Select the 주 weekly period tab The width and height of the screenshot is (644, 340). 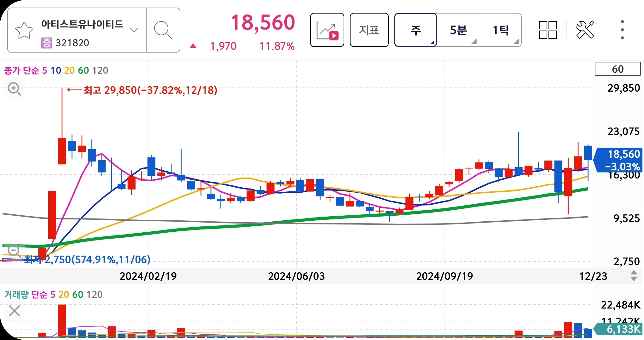click(x=415, y=30)
